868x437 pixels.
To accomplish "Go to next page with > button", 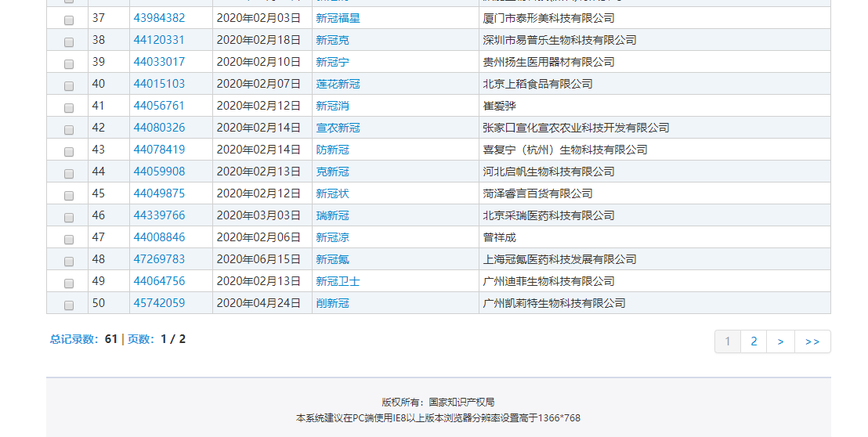I will [x=780, y=341].
